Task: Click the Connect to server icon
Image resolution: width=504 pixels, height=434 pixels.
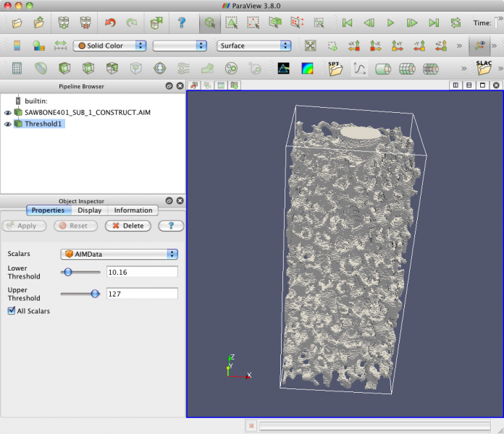Action: [63, 23]
